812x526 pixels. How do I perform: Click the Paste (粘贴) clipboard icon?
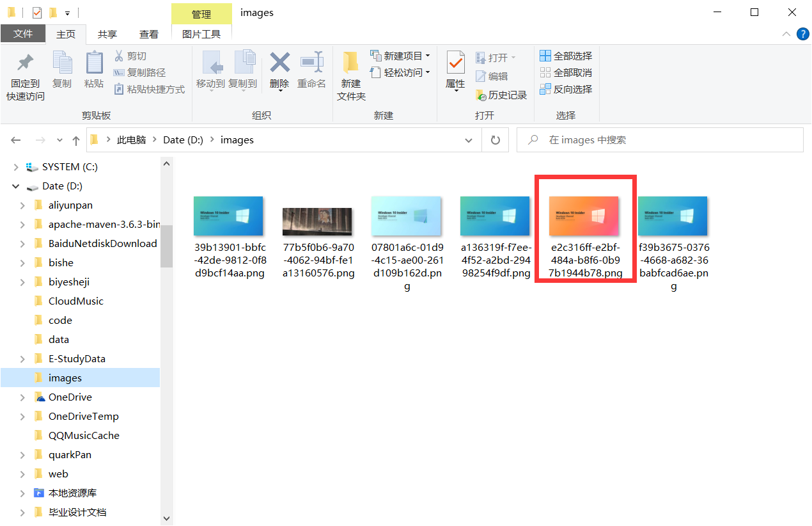coord(94,63)
